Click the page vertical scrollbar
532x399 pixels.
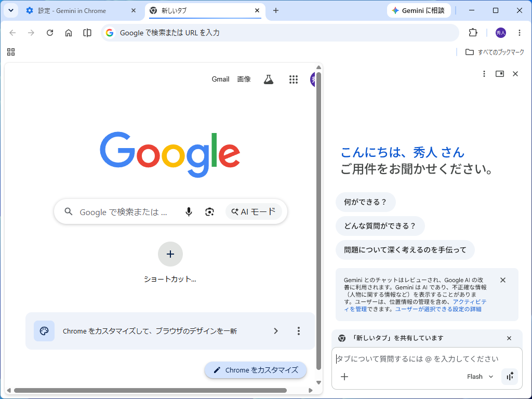coord(318,220)
